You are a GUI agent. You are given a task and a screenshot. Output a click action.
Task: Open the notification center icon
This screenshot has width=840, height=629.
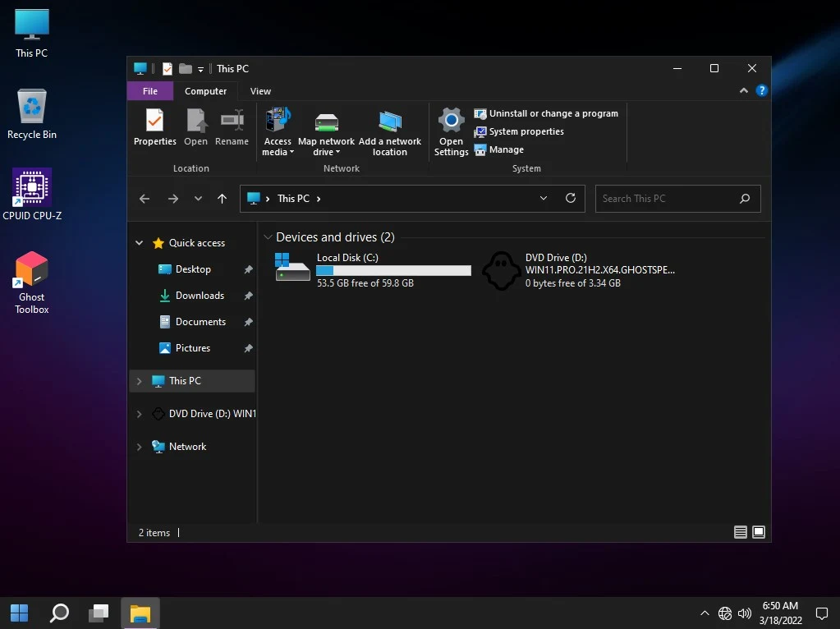point(822,613)
